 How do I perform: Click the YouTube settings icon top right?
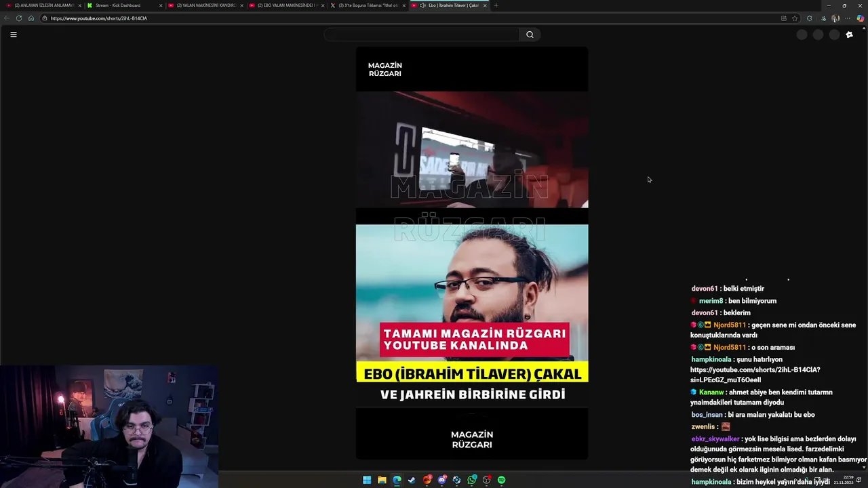click(x=849, y=35)
